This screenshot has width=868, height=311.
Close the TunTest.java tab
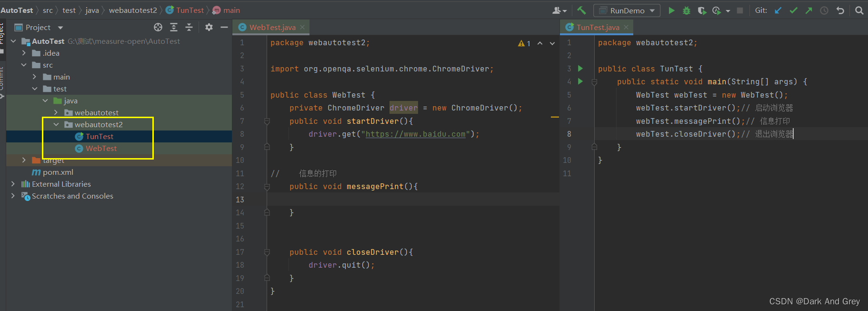626,27
